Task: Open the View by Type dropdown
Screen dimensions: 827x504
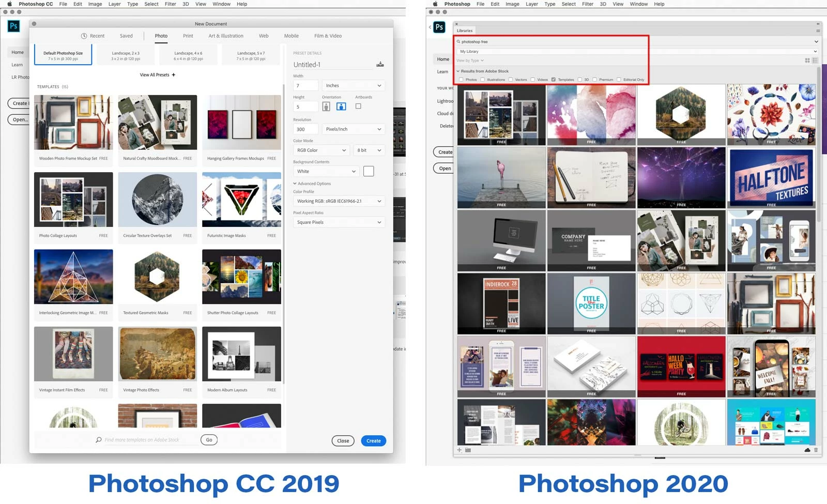Action: (x=470, y=60)
